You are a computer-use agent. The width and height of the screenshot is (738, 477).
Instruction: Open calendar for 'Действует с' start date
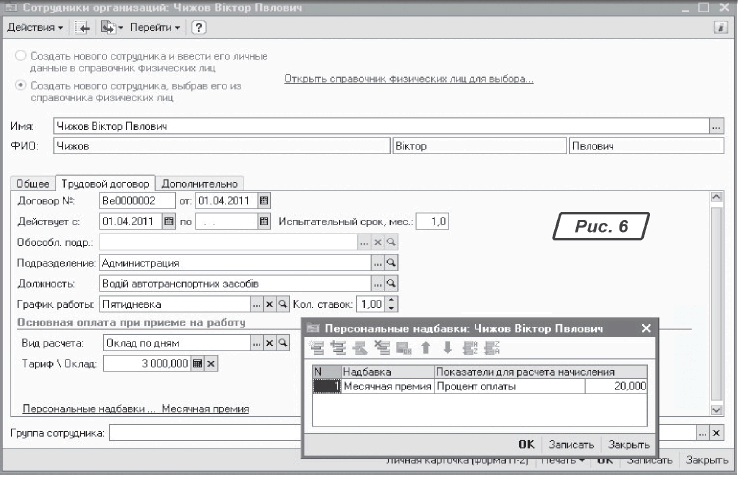tap(168, 221)
